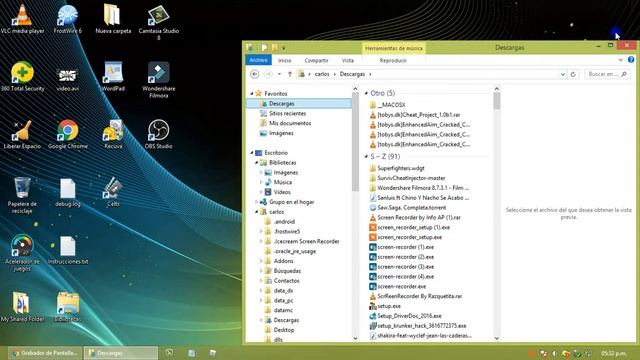Click carlos in the address breadcrumb

pyautogui.click(x=322, y=74)
